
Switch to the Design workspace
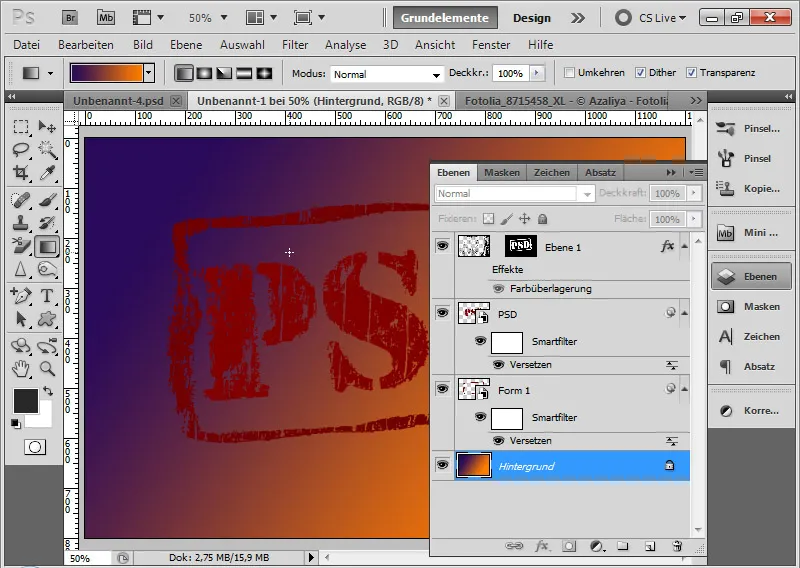tap(532, 18)
